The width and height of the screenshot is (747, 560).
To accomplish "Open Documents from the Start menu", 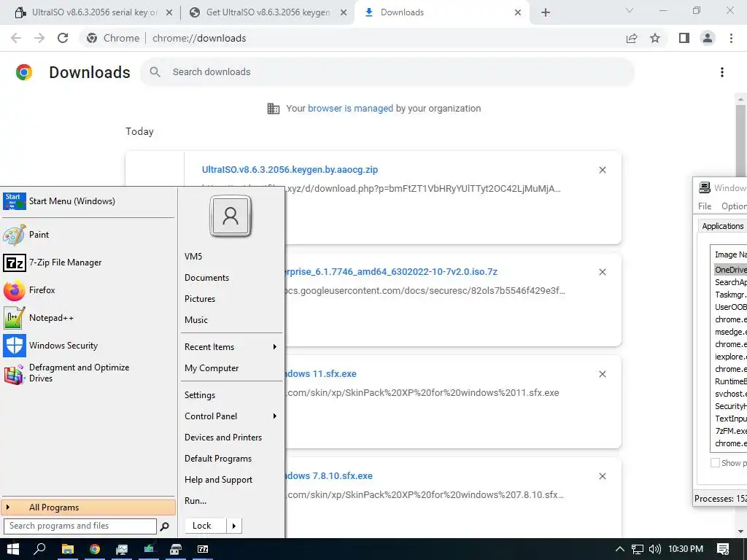I will [x=206, y=278].
